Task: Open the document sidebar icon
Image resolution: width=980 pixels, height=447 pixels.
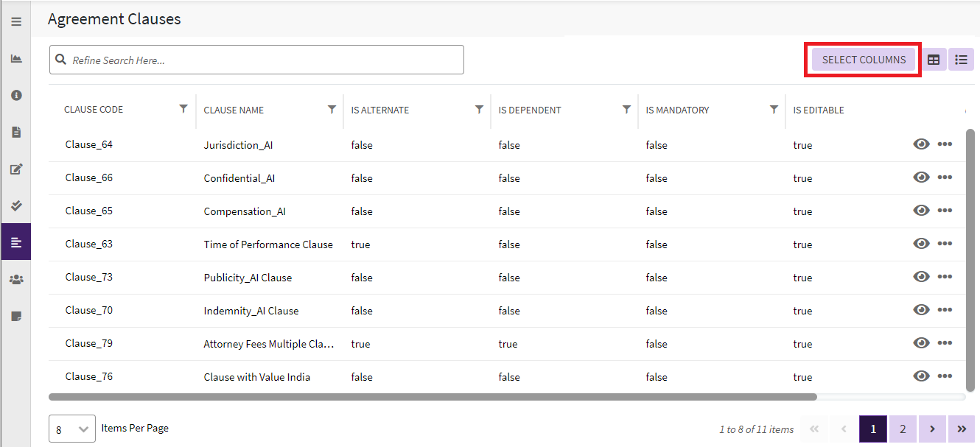Action: (x=15, y=132)
